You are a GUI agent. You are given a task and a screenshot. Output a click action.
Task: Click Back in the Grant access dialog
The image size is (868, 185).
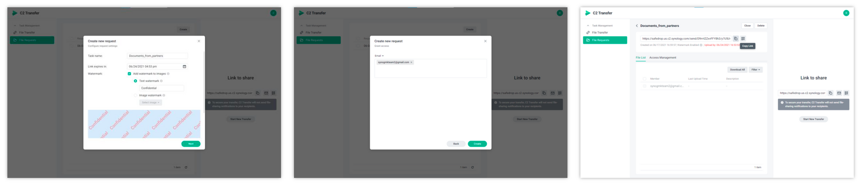coord(456,144)
